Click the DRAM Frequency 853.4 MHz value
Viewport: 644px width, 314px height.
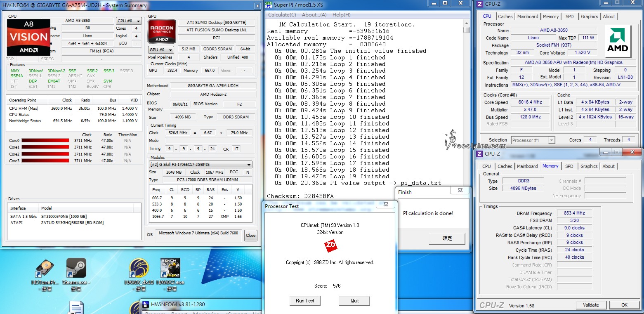(x=574, y=213)
